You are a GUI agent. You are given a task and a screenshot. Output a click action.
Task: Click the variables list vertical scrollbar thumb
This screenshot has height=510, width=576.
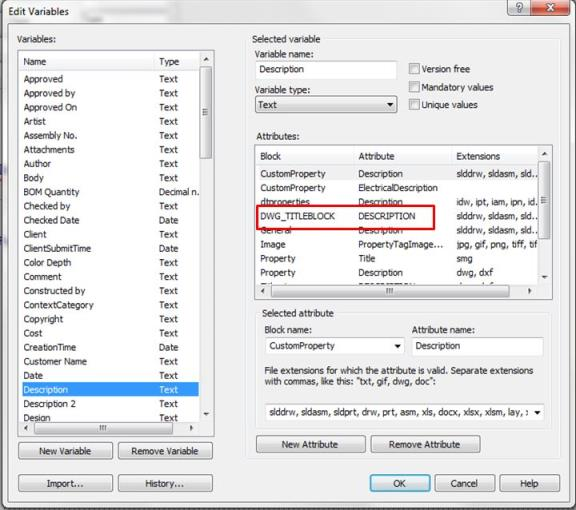[x=206, y=112]
